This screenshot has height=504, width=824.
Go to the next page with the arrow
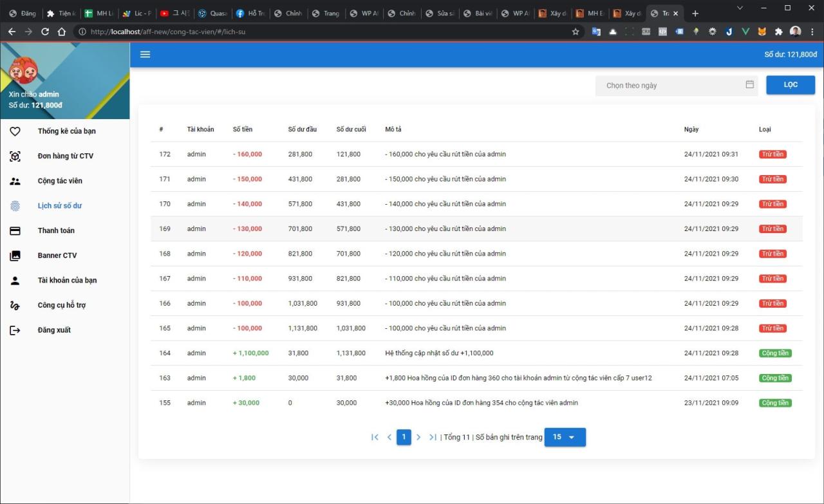click(418, 436)
